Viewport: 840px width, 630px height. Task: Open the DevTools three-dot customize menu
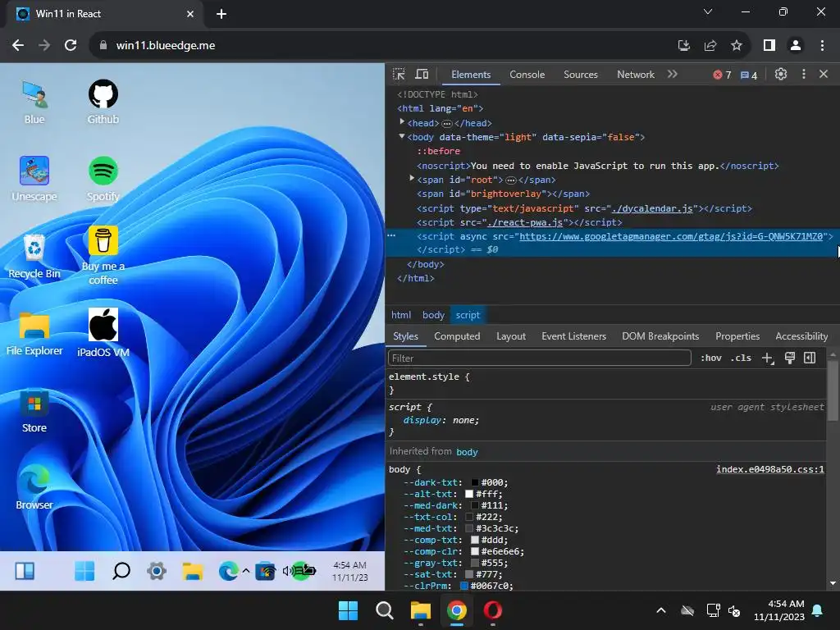[804, 75]
